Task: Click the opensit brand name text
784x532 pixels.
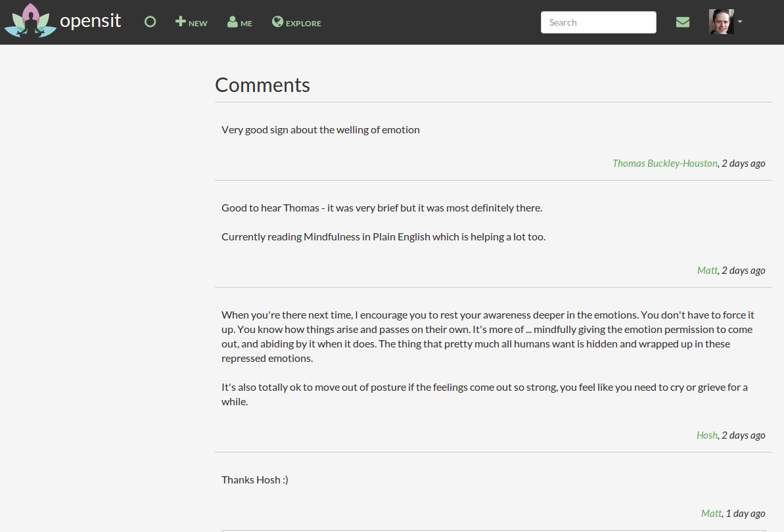Action: tap(91, 22)
